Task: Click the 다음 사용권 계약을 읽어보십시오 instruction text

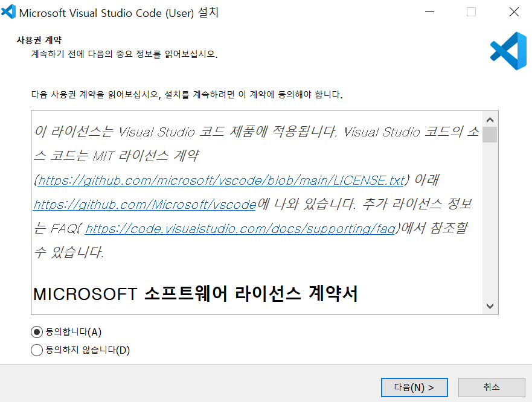Action: click(187, 94)
